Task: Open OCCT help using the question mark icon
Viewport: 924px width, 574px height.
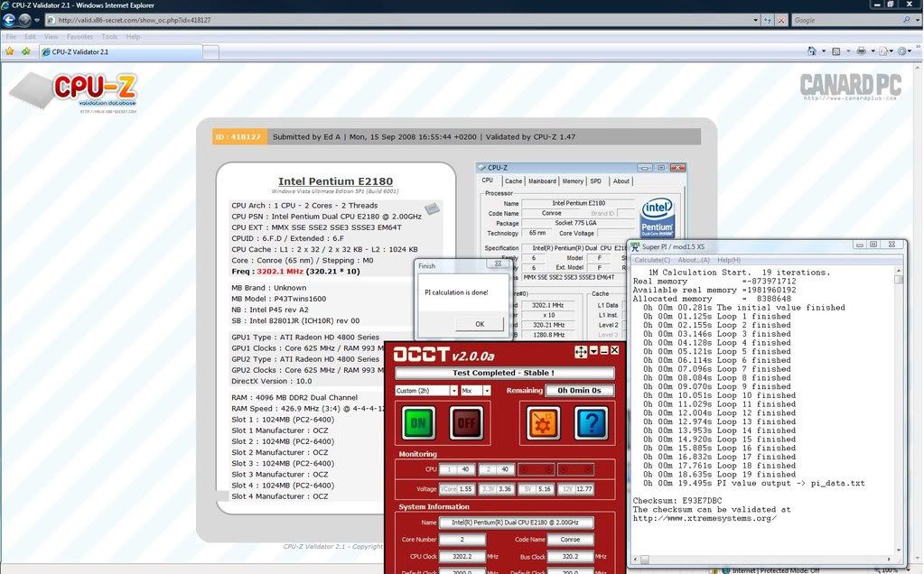Action: pyautogui.click(x=592, y=421)
